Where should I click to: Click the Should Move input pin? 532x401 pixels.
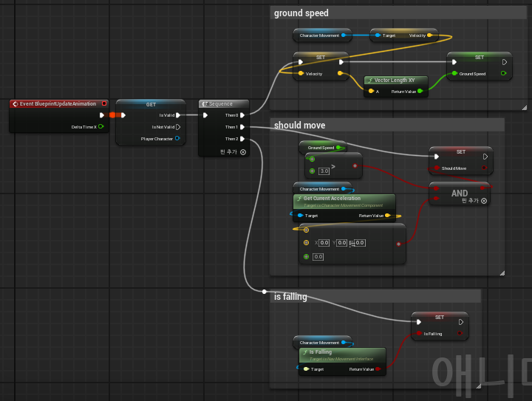pos(437,168)
